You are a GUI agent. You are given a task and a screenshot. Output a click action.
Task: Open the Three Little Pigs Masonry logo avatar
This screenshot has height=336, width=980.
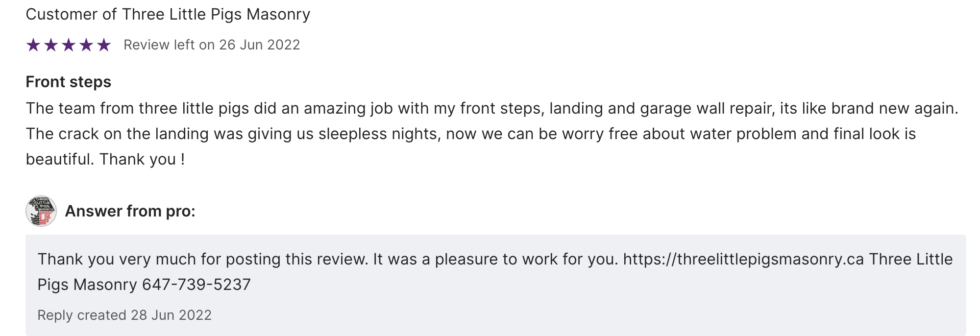pos(41,211)
